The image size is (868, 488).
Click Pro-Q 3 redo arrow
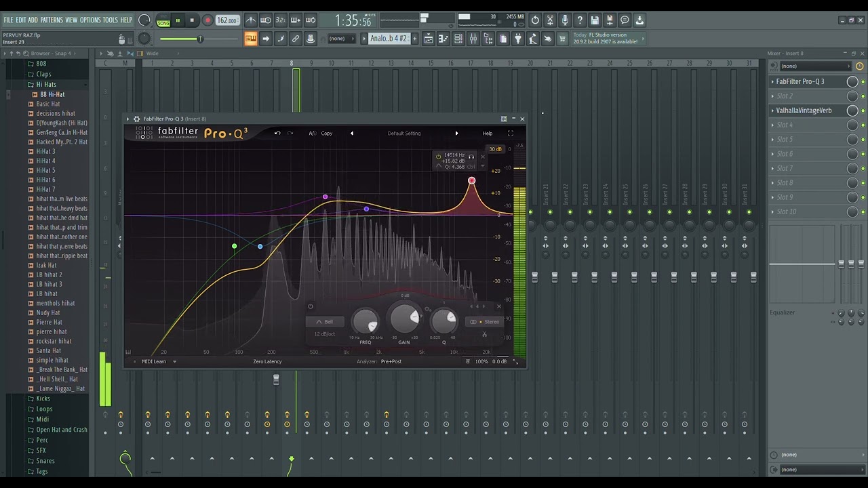tap(290, 134)
